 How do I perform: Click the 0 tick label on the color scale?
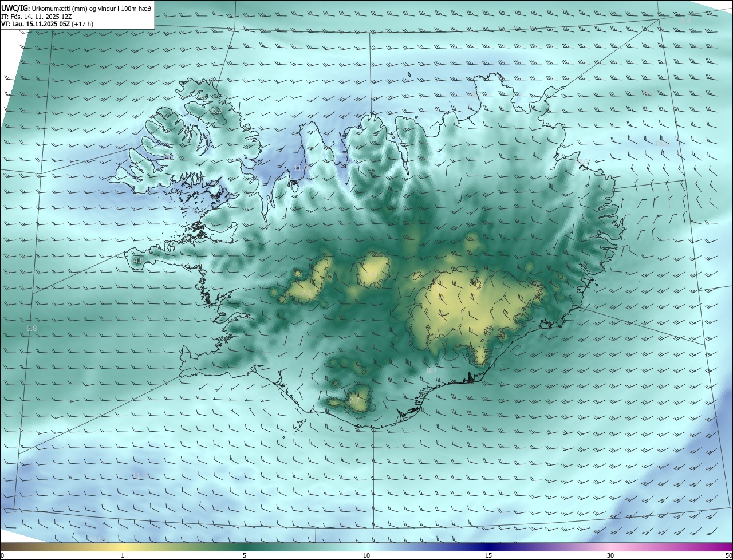[x=2, y=556]
